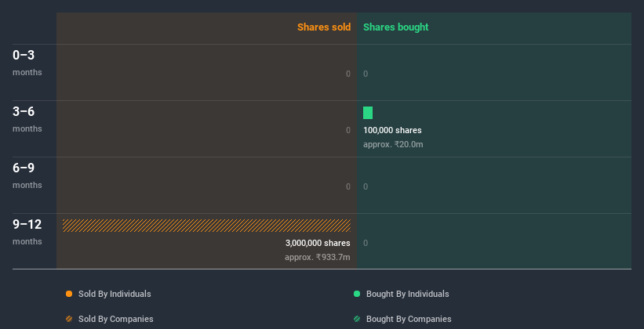Click the Shares bought column header

coord(396,27)
